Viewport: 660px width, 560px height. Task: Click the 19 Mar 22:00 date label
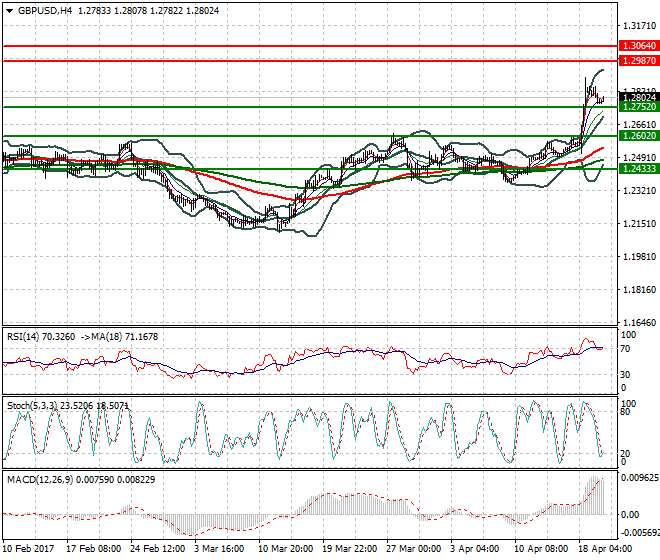350,549
